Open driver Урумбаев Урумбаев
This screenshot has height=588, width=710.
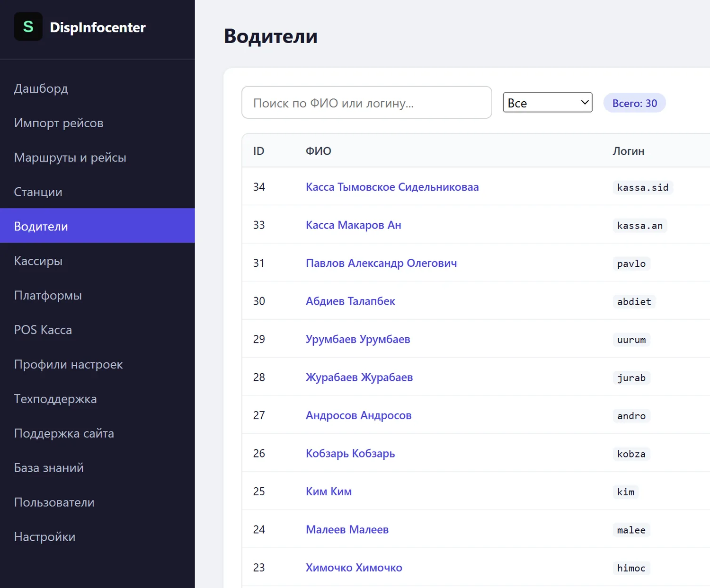point(358,340)
